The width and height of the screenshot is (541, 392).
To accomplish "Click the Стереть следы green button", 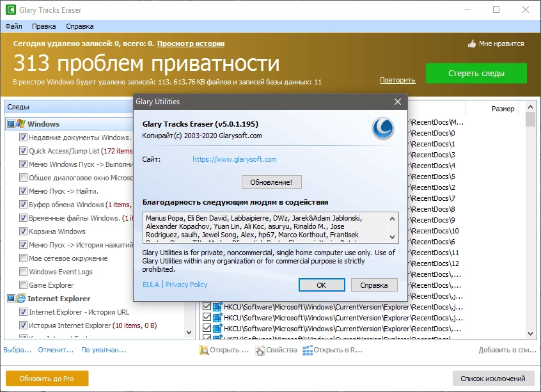I will (476, 73).
